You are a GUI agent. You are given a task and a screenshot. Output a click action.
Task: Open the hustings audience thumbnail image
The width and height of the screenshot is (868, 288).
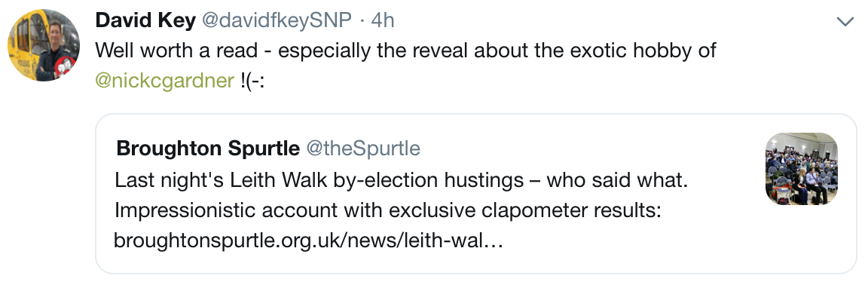802,169
